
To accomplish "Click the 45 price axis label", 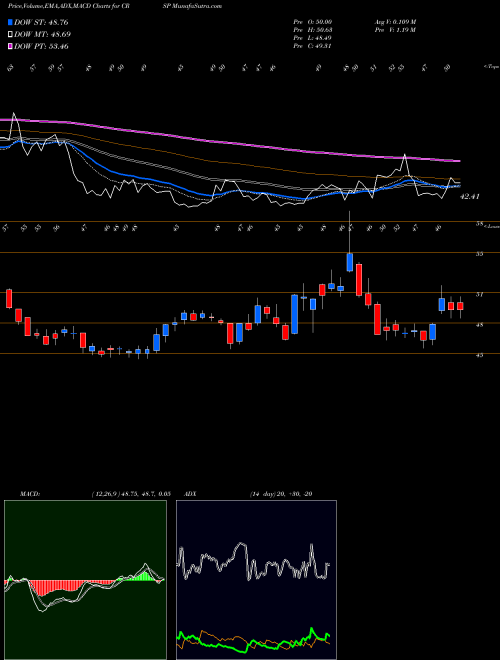I will (479, 355).
